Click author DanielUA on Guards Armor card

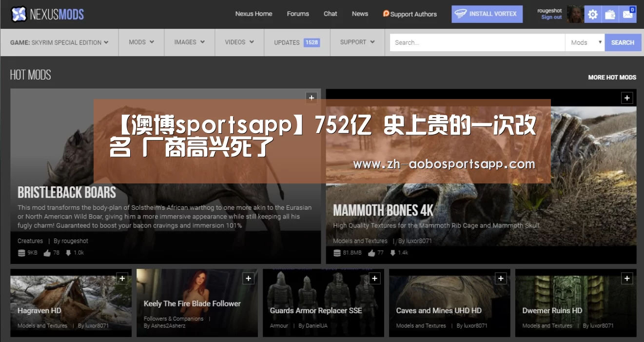[x=317, y=326]
